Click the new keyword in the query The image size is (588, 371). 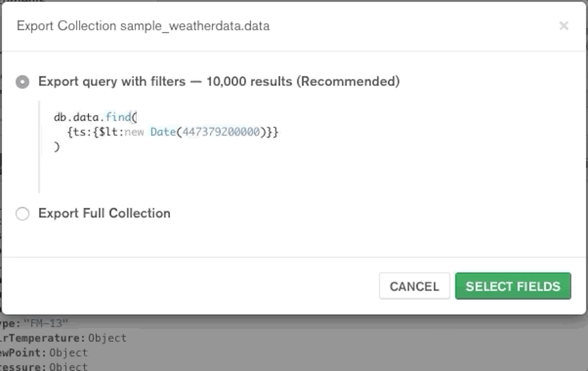pos(135,132)
